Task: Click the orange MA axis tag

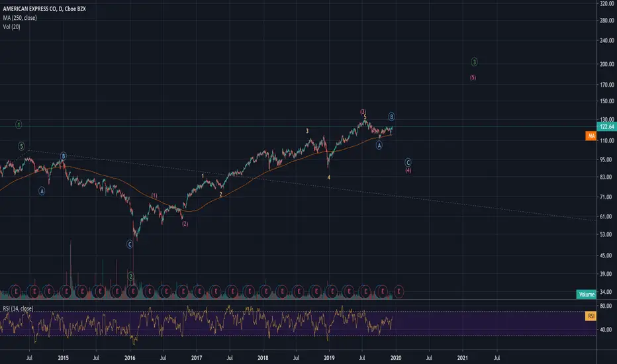Action: (591, 136)
